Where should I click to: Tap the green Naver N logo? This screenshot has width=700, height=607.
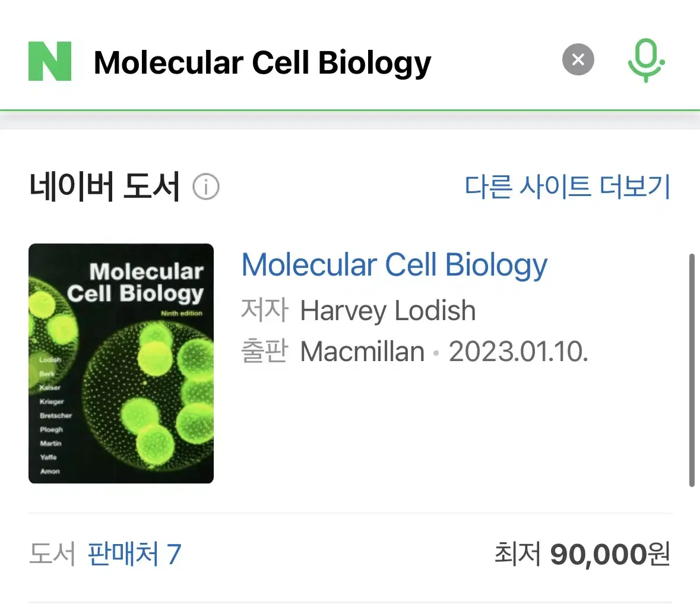tap(50, 61)
